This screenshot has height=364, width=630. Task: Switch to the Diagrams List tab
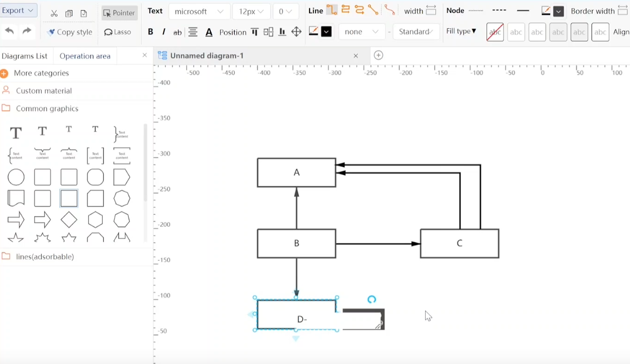tap(24, 56)
